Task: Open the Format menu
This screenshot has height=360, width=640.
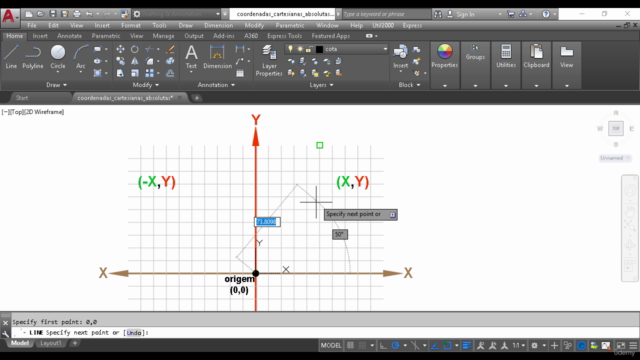Action: pyautogui.click(x=131, y=25)
